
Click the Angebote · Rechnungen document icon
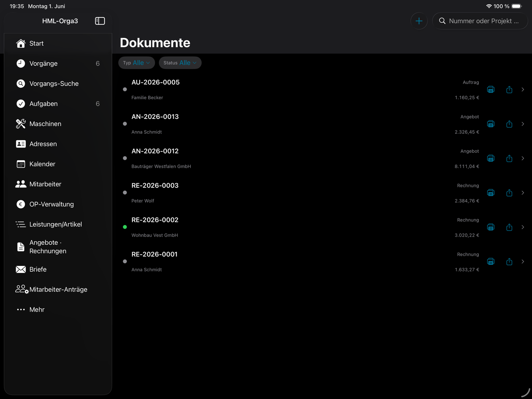pos(21,247)
